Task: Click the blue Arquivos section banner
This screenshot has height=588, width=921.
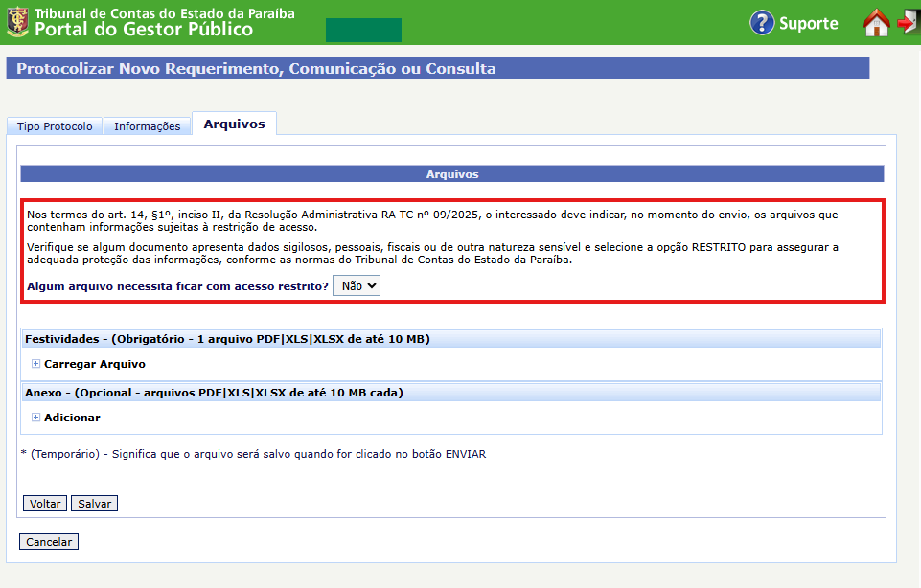Action: point(452,174)
